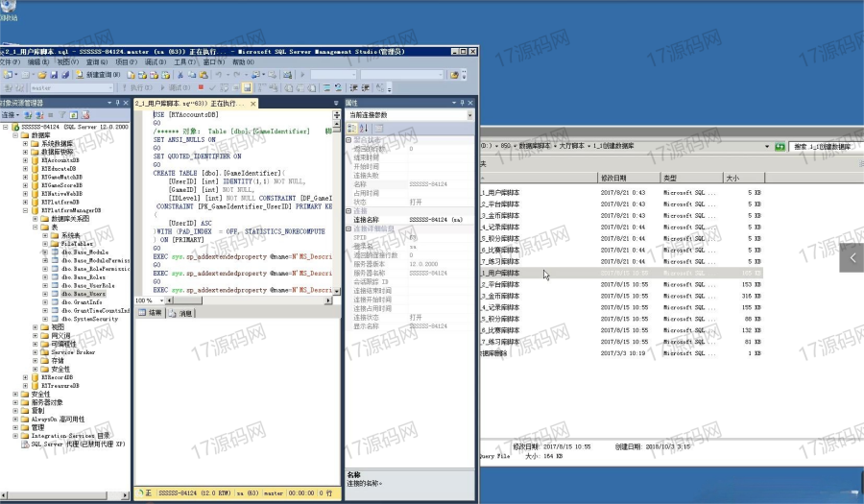Image resolution: width=864 pixels, height=504 pixels.
Task: Comment out selected lines icon
Action: [326, 87]
